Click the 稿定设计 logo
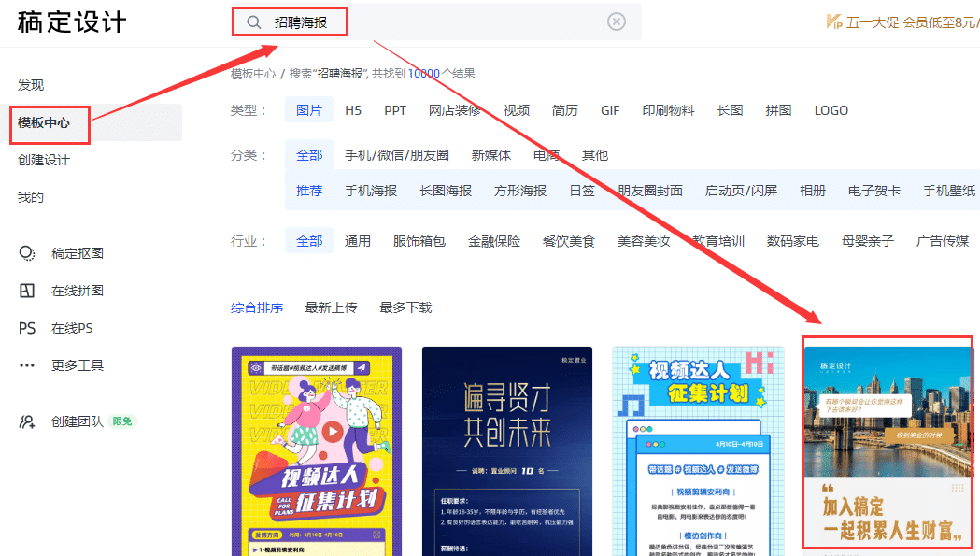This screenshot has width=980, height=556. coord(72,22)
